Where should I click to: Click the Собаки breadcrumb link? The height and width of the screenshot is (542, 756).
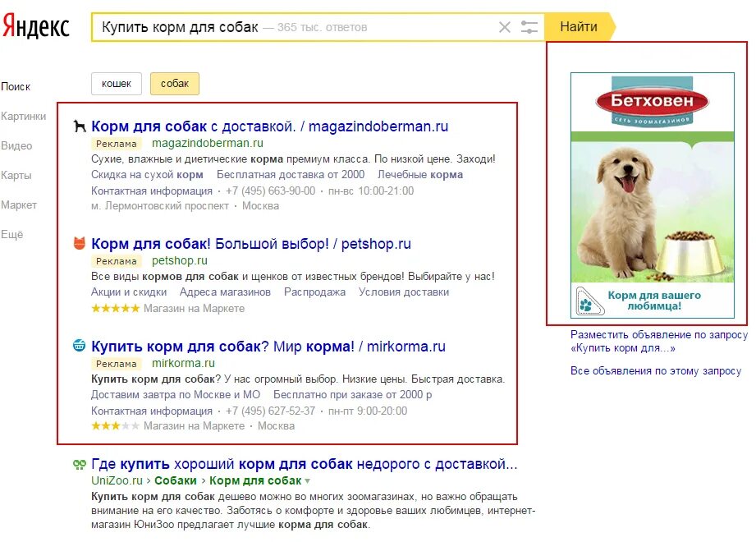176,480
